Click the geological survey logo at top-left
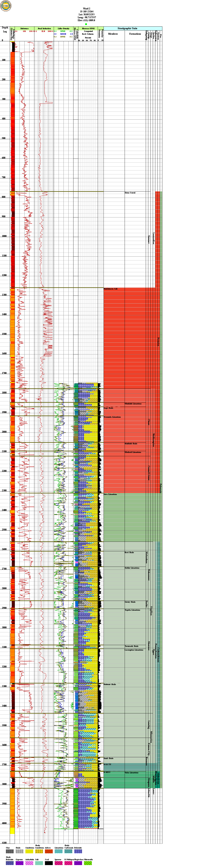Screen dimensions: 211x868 coord(5,6)
